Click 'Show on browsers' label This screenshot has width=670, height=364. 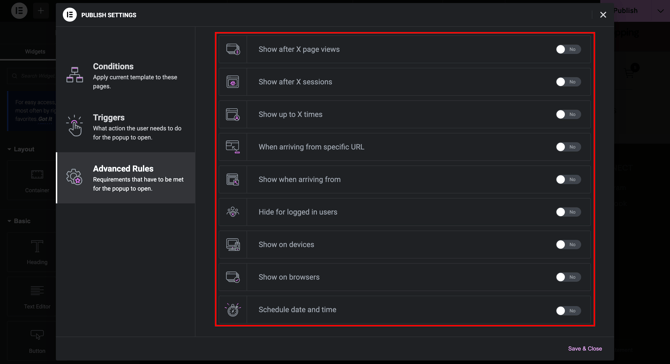pyautogui.click(x=289, y=277)
